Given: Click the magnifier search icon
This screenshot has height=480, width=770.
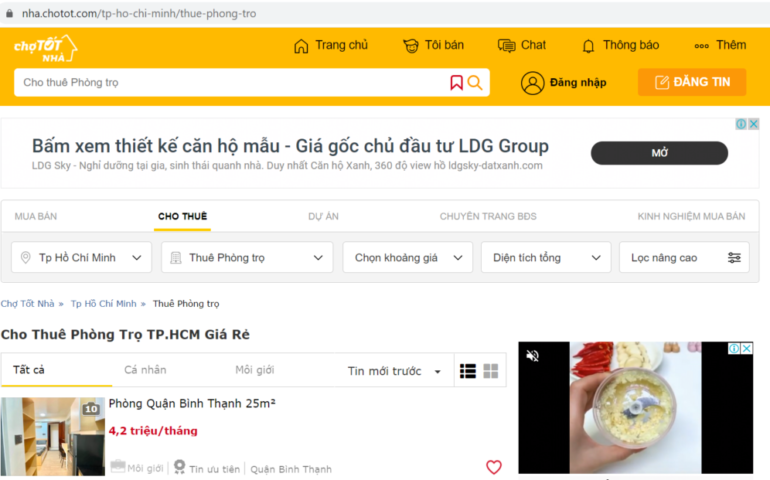Looking at the screenshot, I should pos(475,82).
